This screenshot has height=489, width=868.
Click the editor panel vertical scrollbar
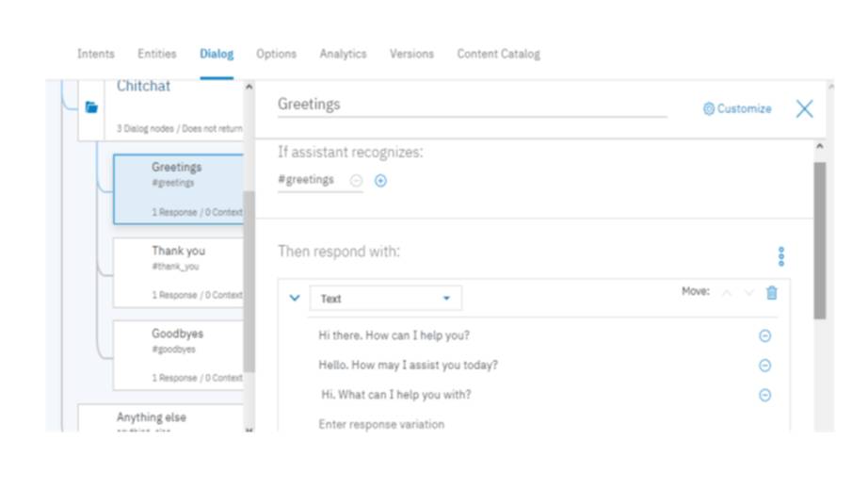click(x=819, y=240)
